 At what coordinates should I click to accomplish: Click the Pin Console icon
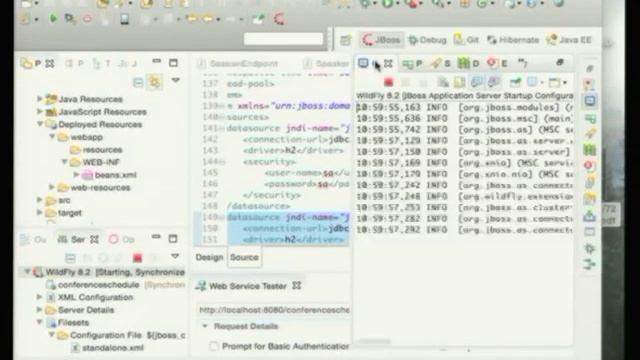point(516,82)
